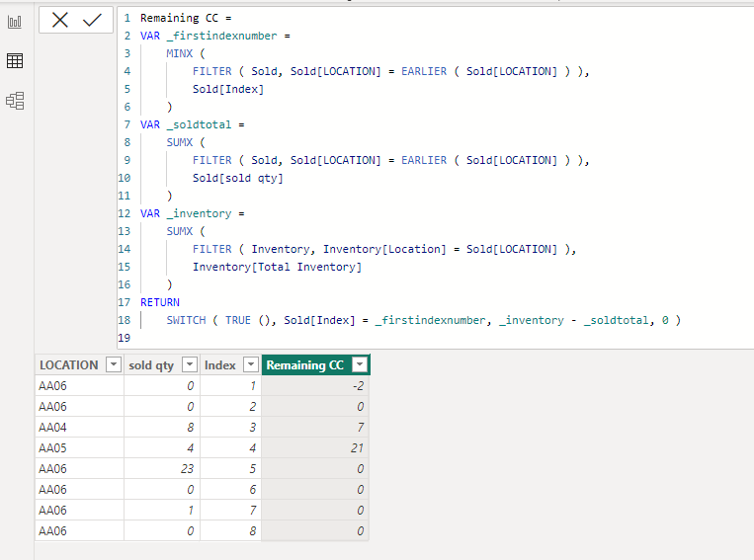Click _soldtotal variable name on line 7
754x560 pixels.
(199, 124)
